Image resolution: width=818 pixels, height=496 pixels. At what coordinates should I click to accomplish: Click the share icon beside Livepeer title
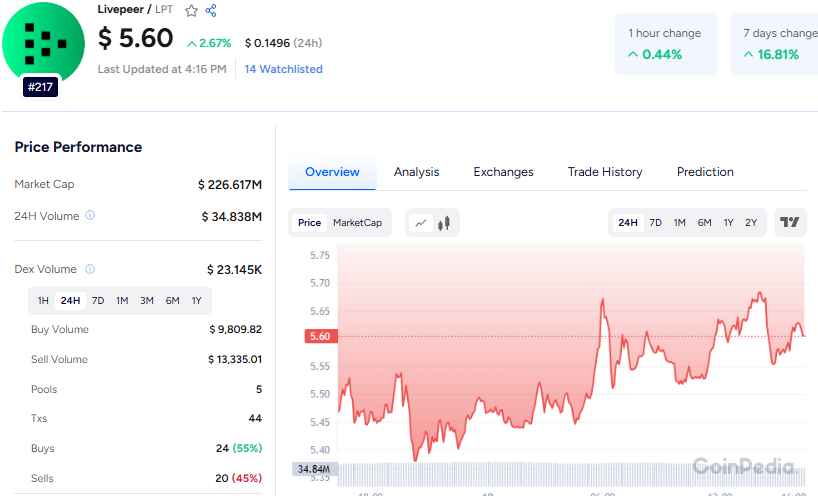click(x=211, y=10)
